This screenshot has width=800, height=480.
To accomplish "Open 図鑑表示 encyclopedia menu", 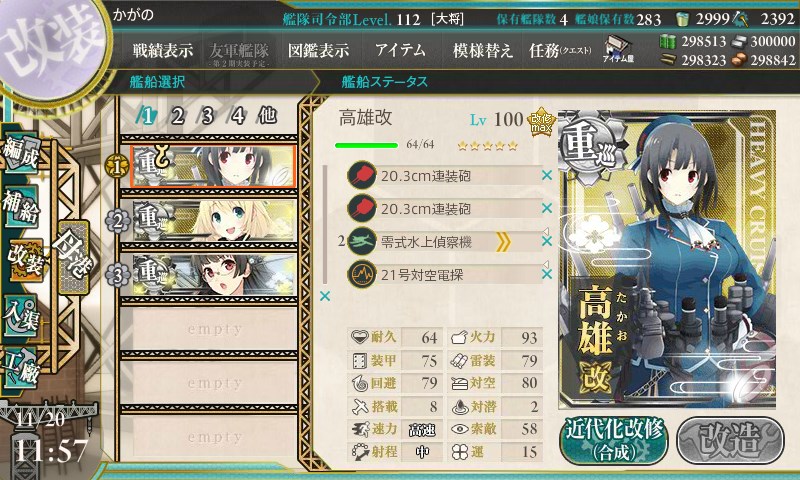I will (318, 50).
